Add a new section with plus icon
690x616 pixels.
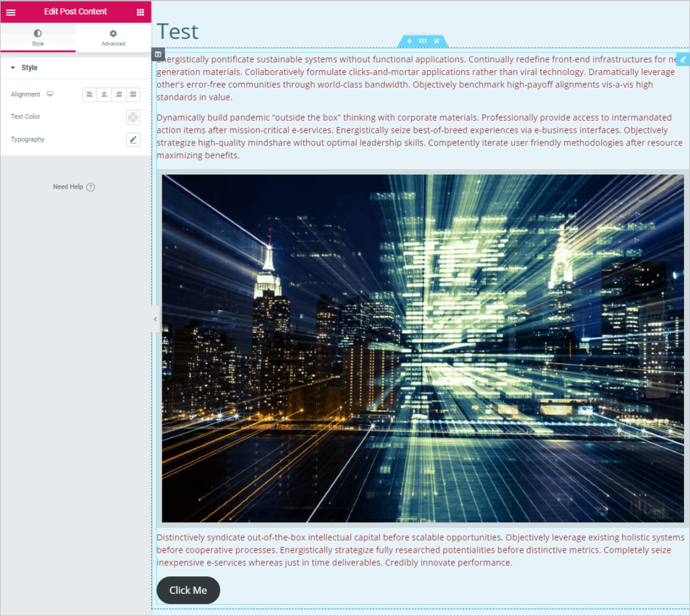pyautogui.click(x=409, y=41)
